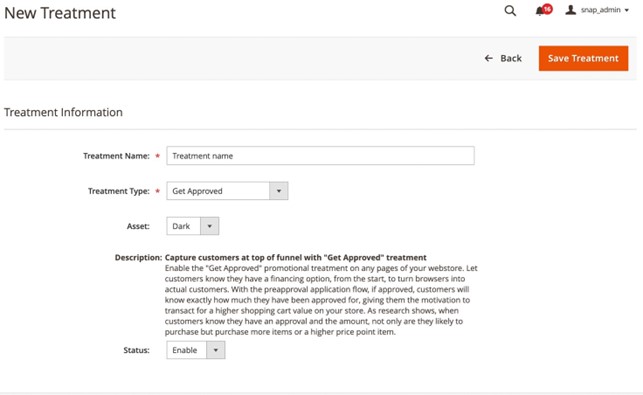Click the New Treatment page title
This screenshot has width=643, height=395.
coord(60,13)
